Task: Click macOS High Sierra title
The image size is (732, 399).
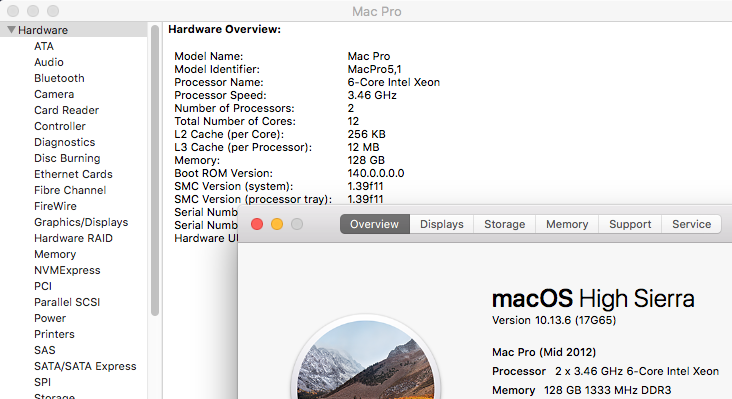Action: [x=593, y=299]
